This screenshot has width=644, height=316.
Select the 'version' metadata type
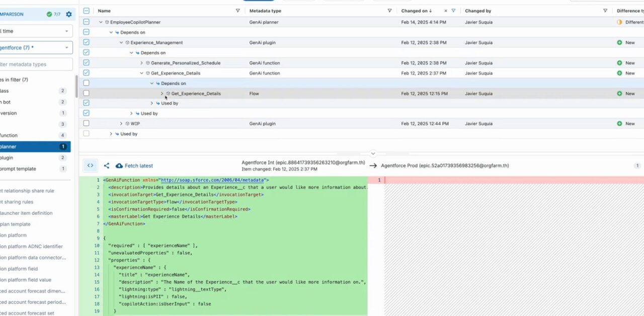click(x=34, y=113)
